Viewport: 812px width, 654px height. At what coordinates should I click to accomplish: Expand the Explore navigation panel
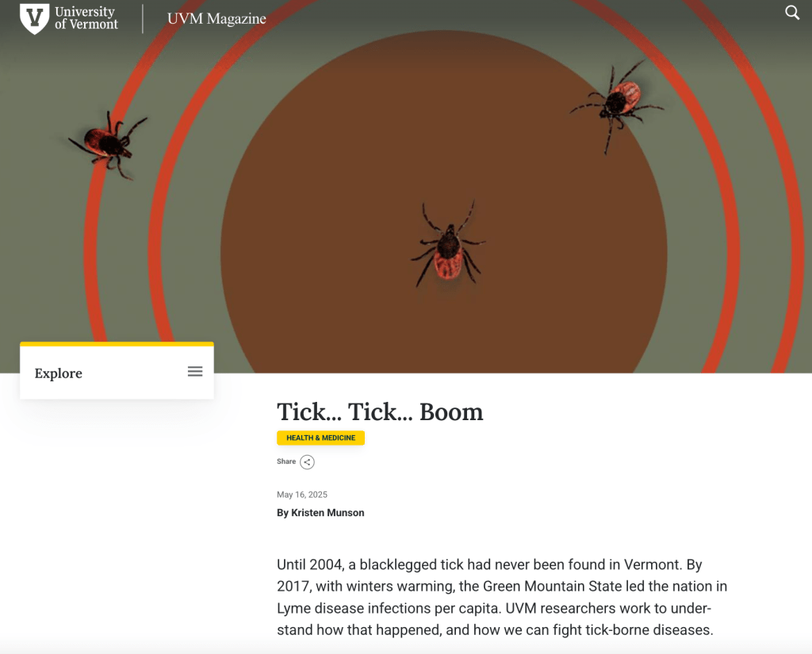[x=117, y=373]
